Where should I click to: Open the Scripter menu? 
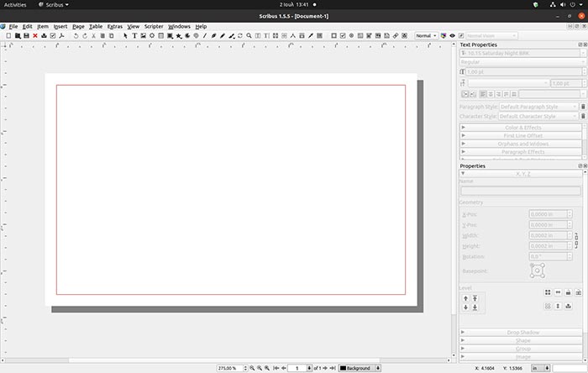pos(154,26)
